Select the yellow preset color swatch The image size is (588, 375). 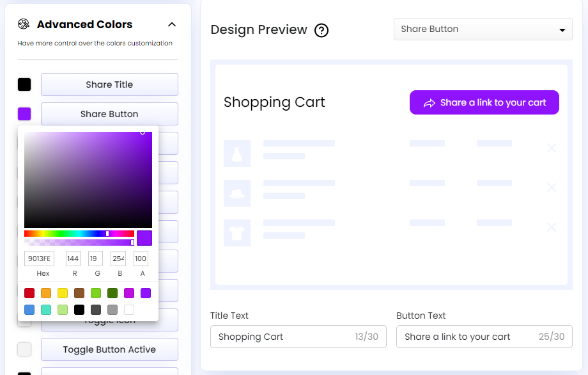63,293
